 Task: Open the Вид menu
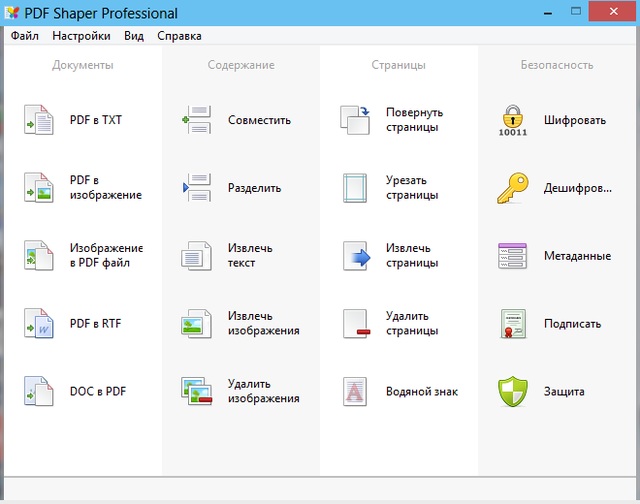coord(134,36)
